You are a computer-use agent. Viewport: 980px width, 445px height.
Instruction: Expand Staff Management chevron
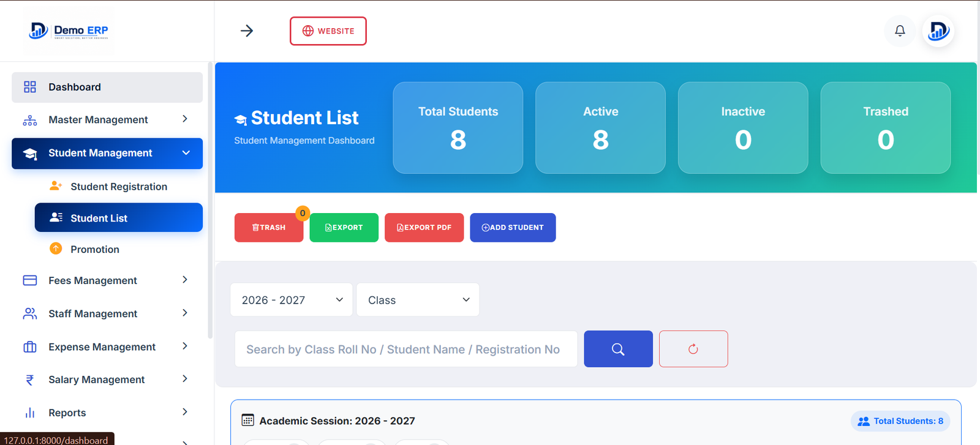(x=185, y=313)
